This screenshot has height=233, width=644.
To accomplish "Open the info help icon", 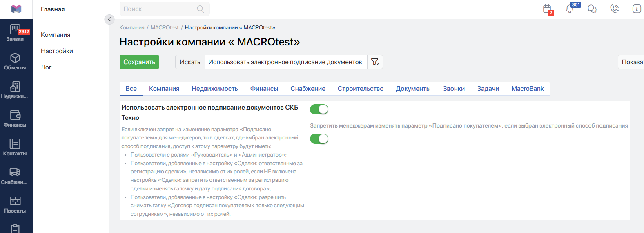I will point(637,9).
